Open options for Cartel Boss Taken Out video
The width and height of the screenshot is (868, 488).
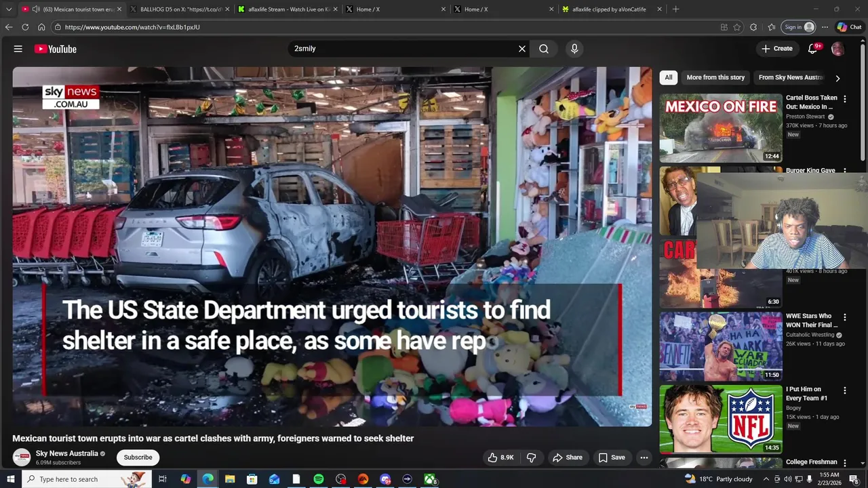(845, 99)
